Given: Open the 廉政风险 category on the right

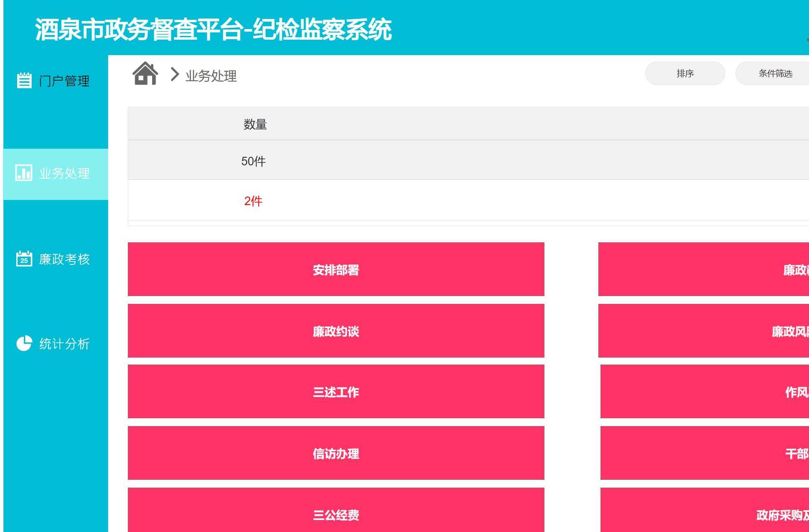Looking at the screenshot, I should click(727, 331).
